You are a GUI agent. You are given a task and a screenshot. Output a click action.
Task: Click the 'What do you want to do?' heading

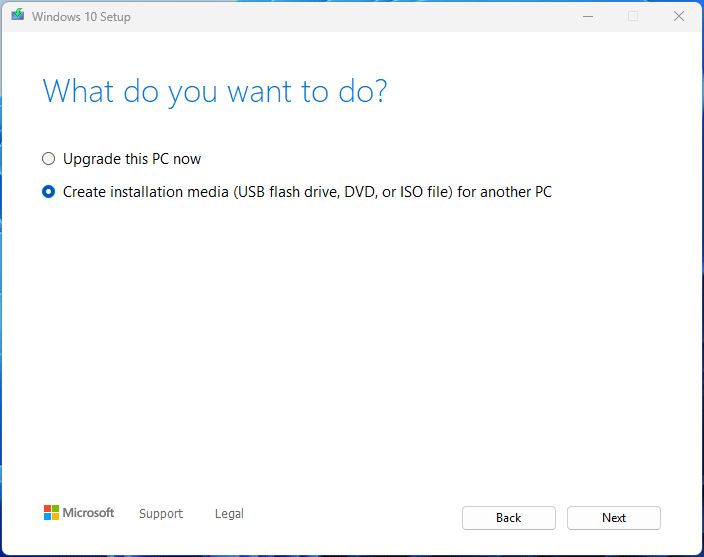[x=215, y=92]
